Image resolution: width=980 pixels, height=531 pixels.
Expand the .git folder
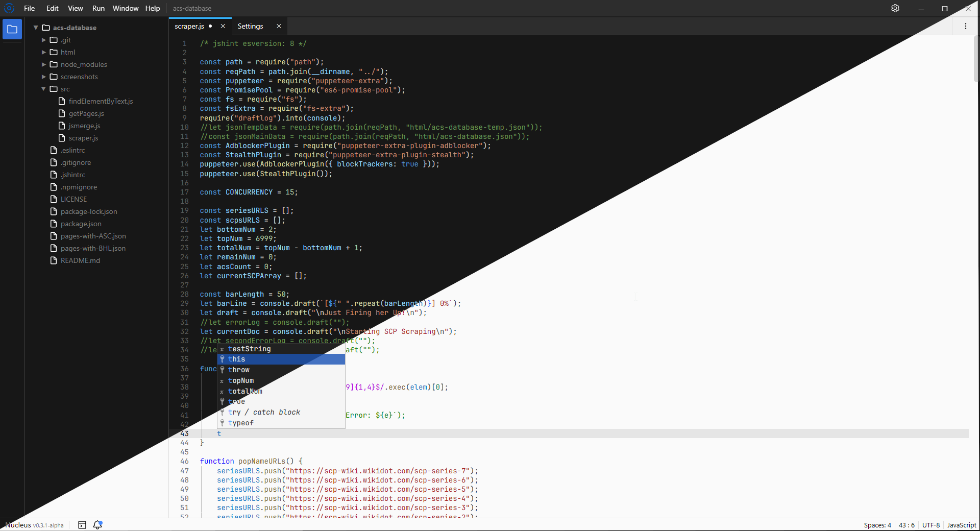point(44,40)
